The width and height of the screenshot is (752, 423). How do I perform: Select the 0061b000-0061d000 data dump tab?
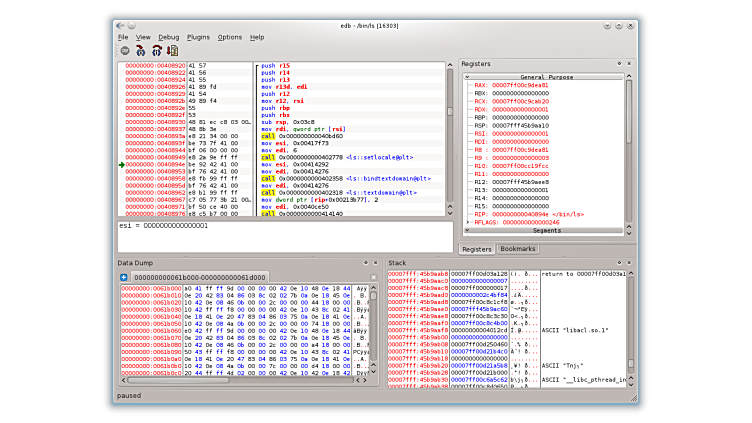click(200, 277)
